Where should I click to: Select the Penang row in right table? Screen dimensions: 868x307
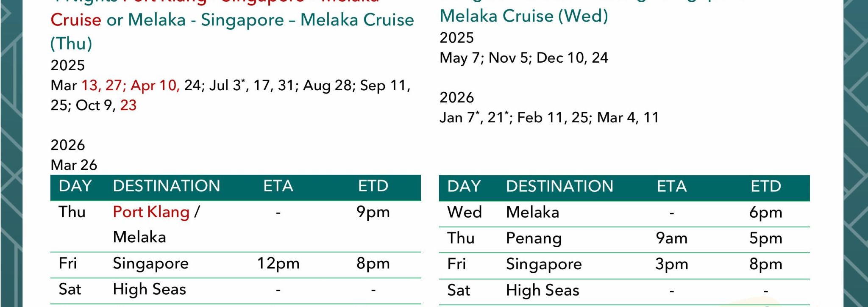[x=624, y=239]
